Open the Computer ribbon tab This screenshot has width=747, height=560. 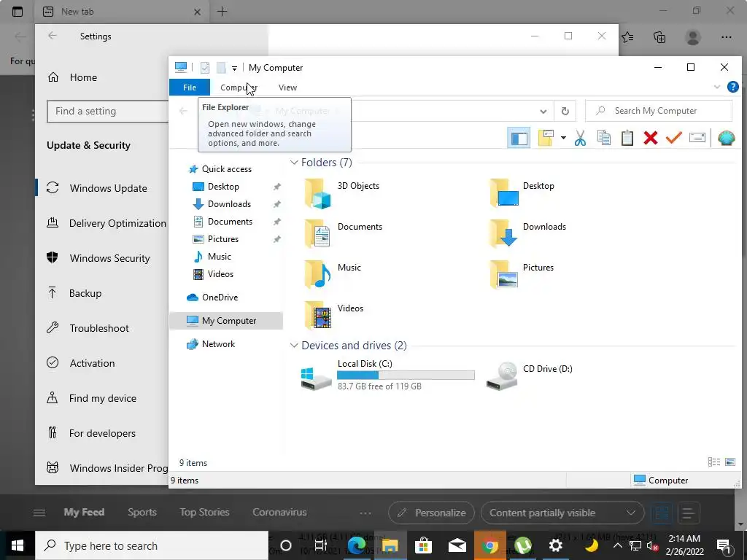tap(239, 87)
